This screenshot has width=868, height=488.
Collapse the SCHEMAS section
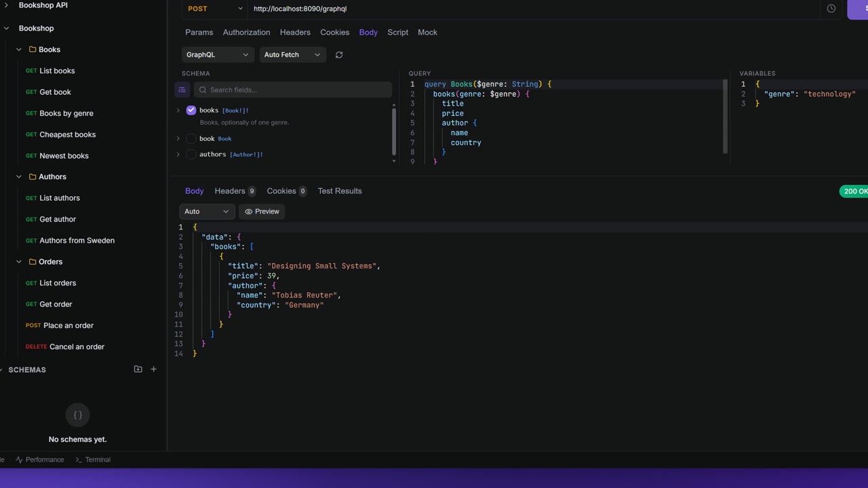point(2,369)
